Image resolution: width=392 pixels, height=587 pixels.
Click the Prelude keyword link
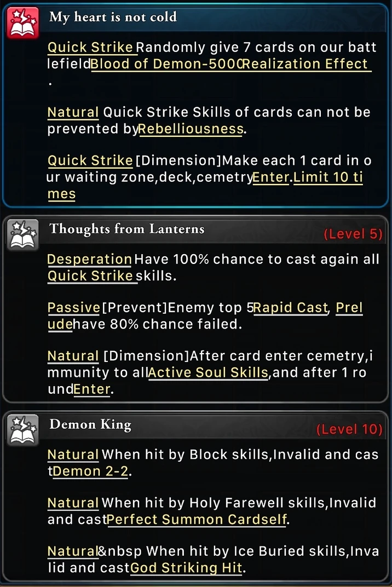click(x=205, y=316)
